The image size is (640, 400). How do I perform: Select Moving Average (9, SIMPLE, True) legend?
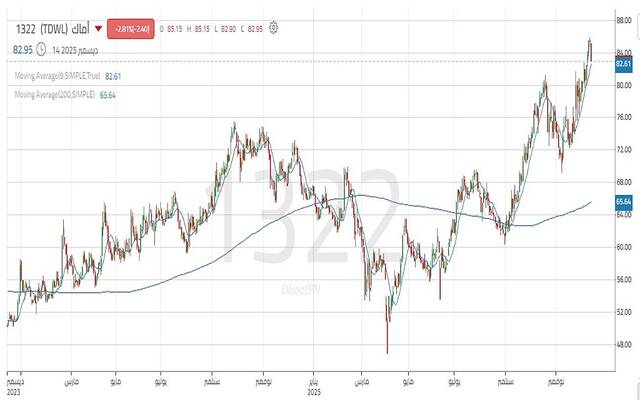[56, 76]
